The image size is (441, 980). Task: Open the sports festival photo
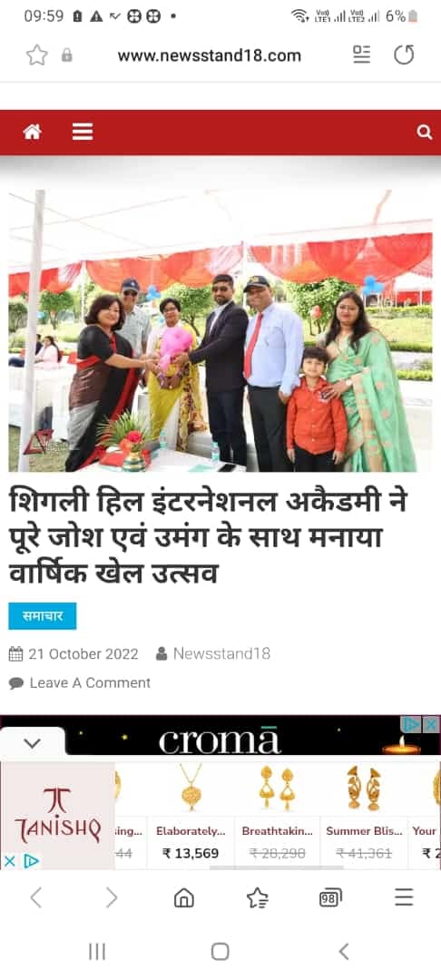click(x=220, y=330)
